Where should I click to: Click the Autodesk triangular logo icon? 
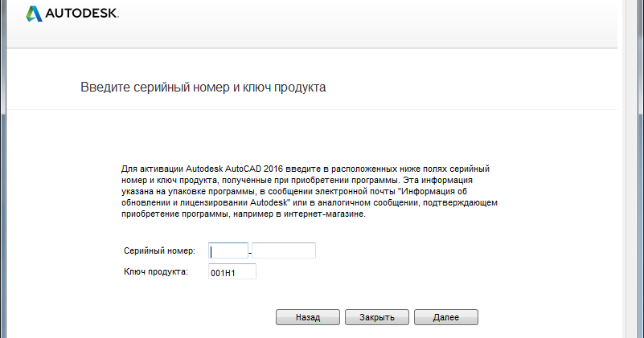(34, 14)
